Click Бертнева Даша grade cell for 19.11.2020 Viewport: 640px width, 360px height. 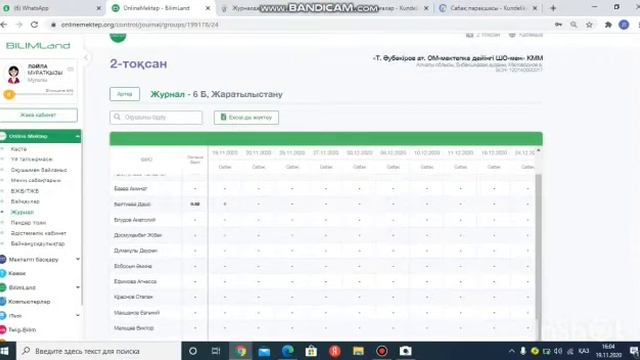point(225,204)
